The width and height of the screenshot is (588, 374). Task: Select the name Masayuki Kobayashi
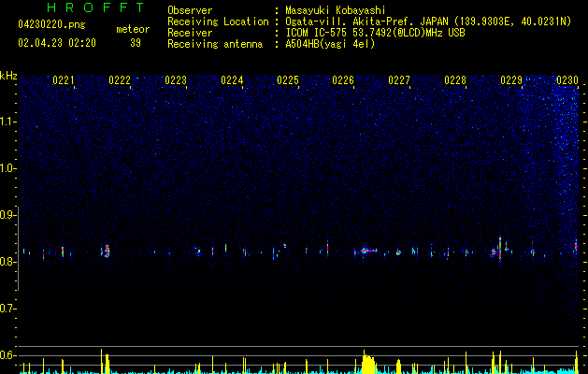336,10
